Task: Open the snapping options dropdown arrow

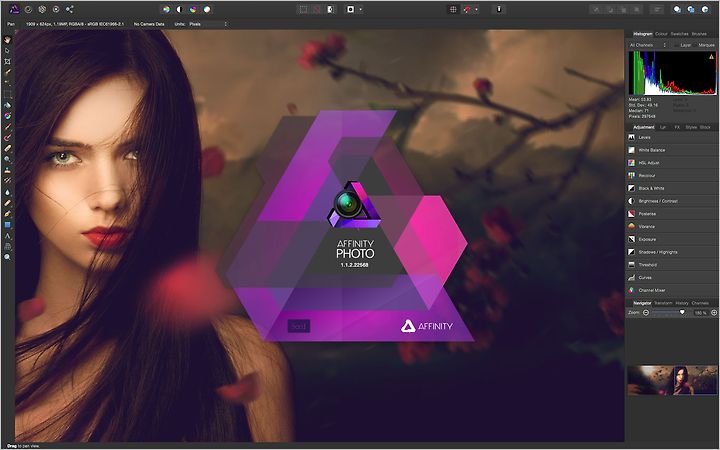Action: click(x=476, y=9)
